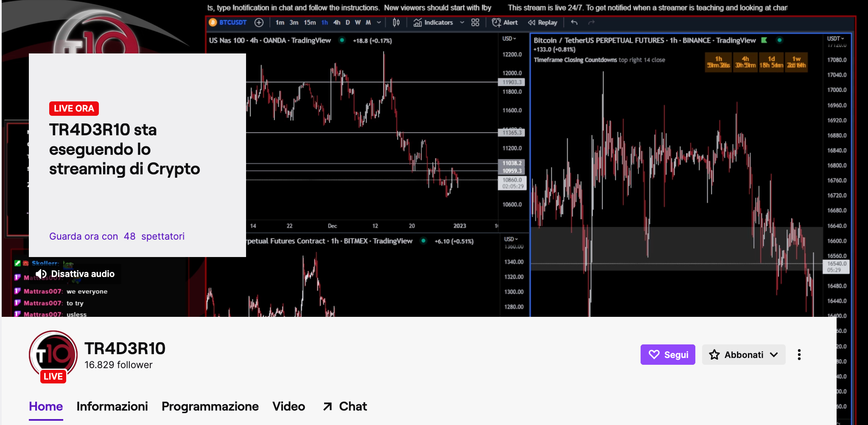Select the 1h timeframe

(325, 22)
